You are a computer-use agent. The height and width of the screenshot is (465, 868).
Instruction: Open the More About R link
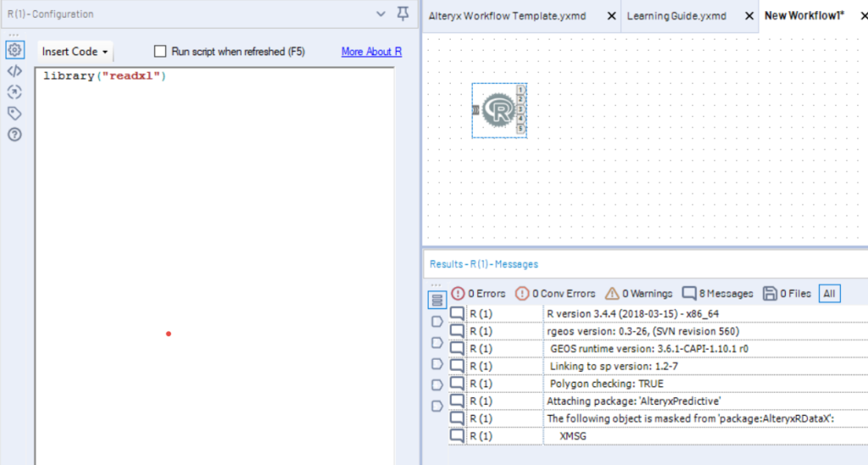[x=371, y=52]
